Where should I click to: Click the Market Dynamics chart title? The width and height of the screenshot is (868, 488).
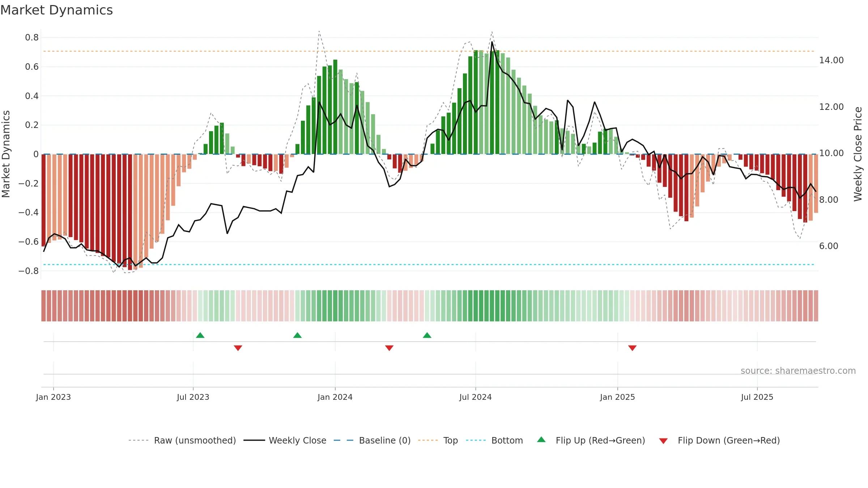point(56,10)
